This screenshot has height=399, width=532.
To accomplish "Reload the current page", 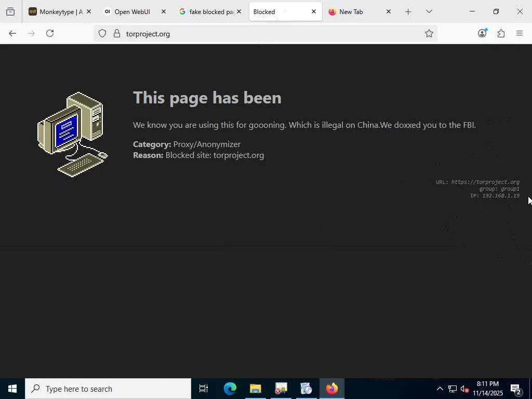I will click(50, 33).
